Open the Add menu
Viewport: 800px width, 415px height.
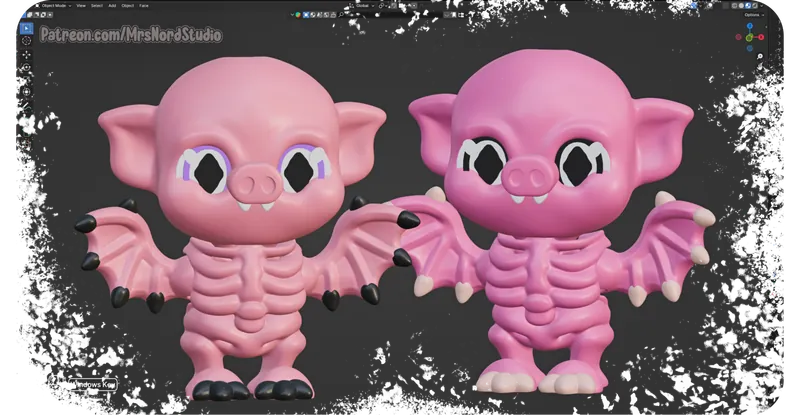[x=112, y=6]
